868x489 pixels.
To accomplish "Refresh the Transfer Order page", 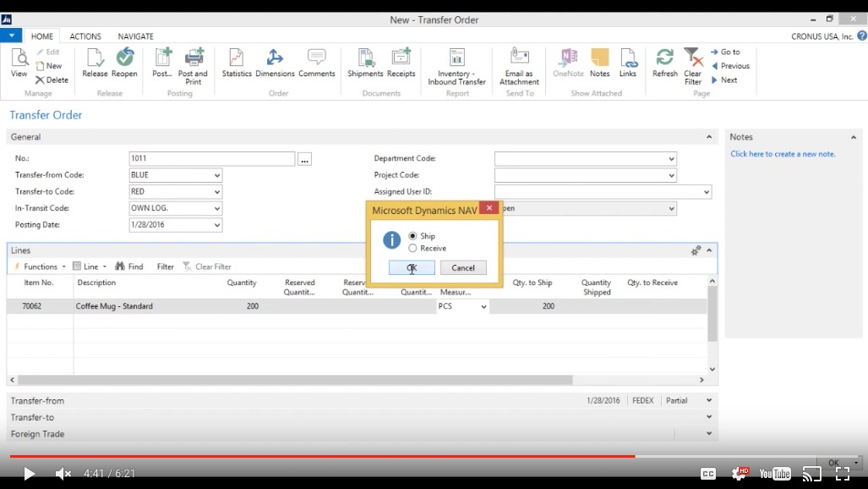I will point(665,63).
